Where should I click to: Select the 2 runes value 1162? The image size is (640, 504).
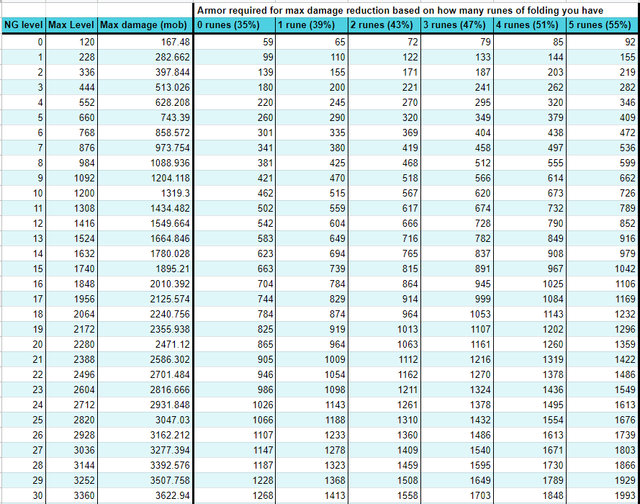pos(384,374)
